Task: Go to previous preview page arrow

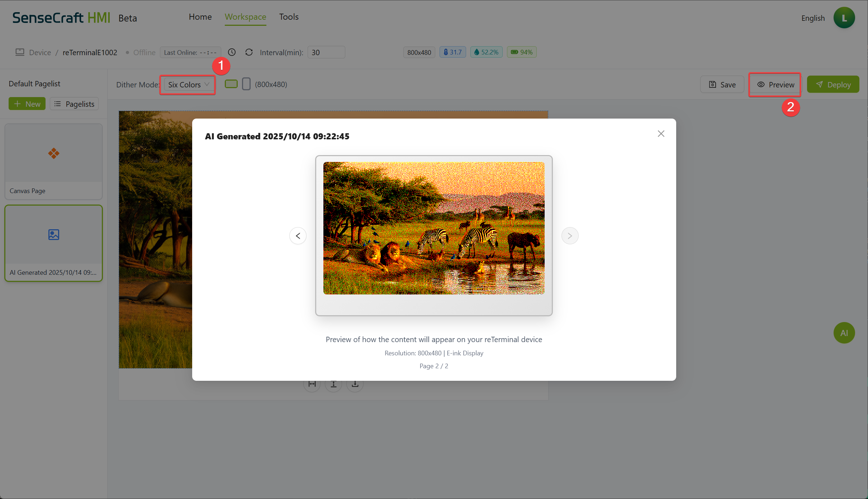Action: coord(298,236)
